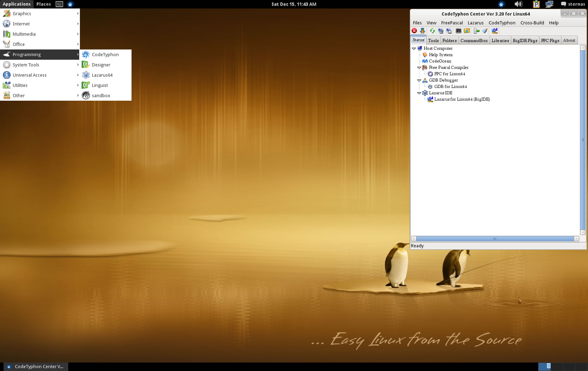Open the CodeTyphon menu
This screenshot has height=371, width=588.
502,23
